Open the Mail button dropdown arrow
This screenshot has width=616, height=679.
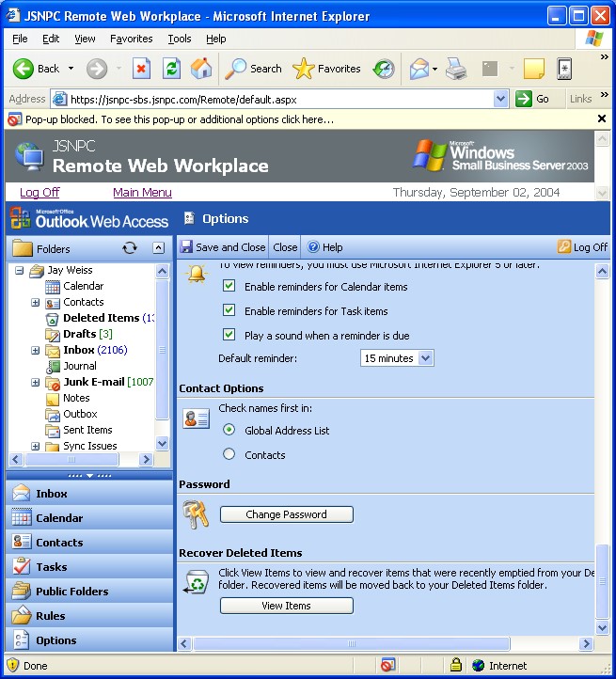(x=434, y=69)
